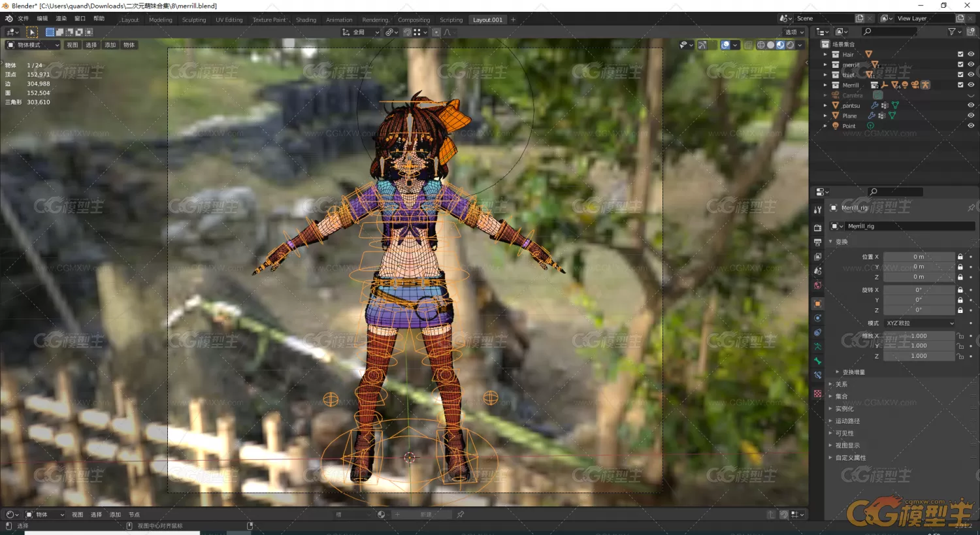Click 视图 in the viewport header
980x535 pixels.
pos(73,45)
